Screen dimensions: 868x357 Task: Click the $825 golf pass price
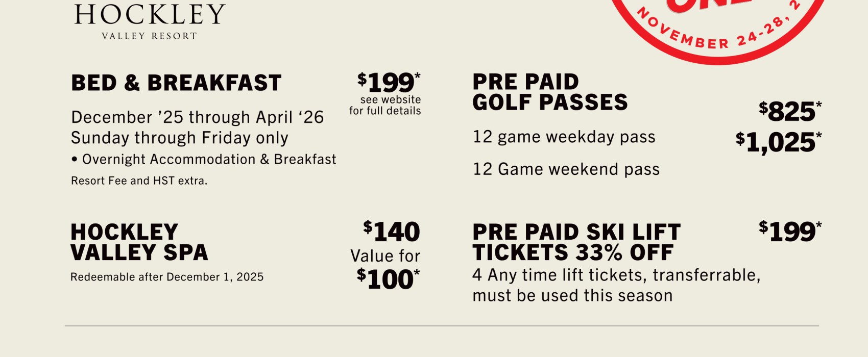pyautogui.click(x=790, y=112)
